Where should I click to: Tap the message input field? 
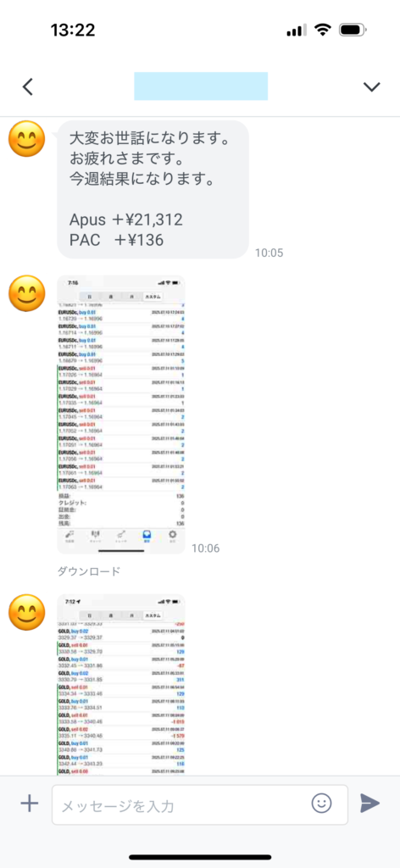click(200, 805)
